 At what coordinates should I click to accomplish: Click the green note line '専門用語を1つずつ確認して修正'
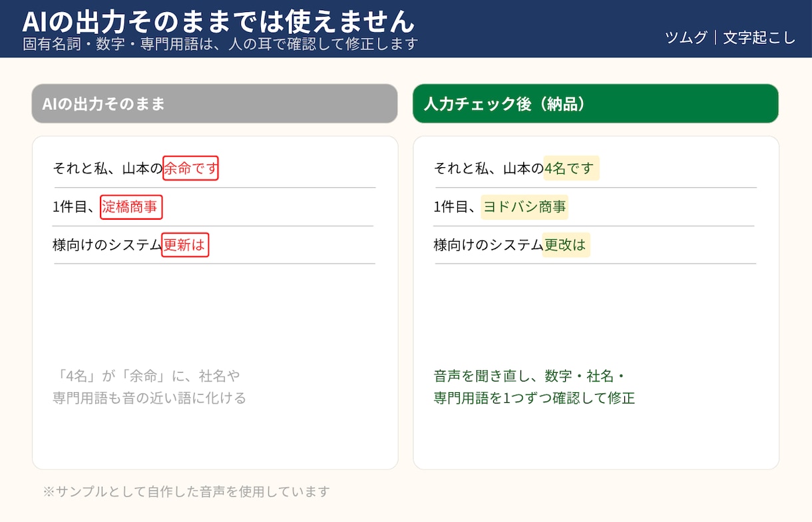[534, 398]
